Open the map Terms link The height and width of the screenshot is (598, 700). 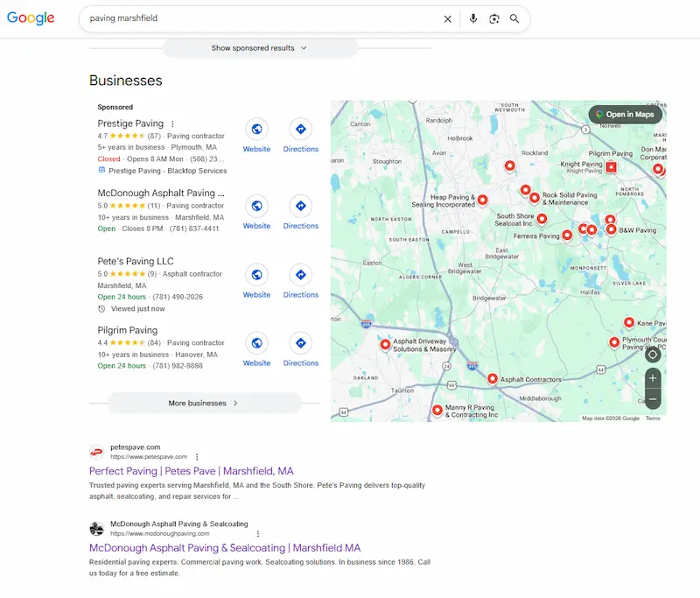(652, 419)
